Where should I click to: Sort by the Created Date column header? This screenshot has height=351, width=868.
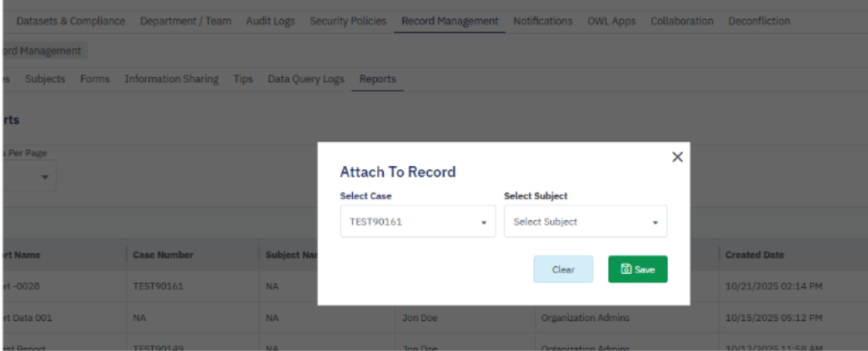(754, 255)
